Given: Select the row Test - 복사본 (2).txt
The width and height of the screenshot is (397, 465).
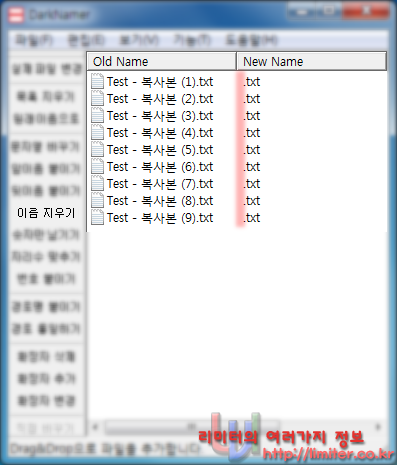Looking at the screenshot, I should (x=237, y=99).
